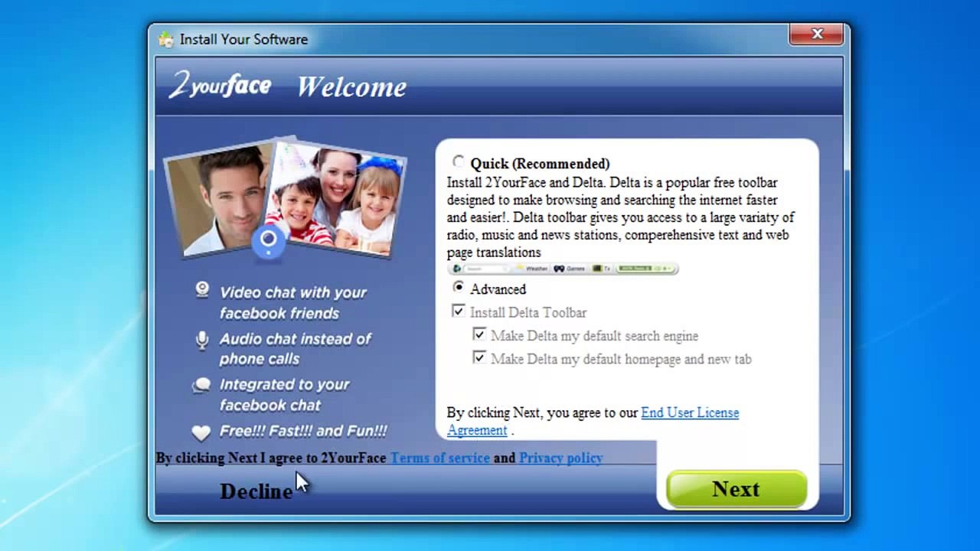980x551 pixels.
Task: Click the Welcome heading text
Action: (x=351, y=86)
